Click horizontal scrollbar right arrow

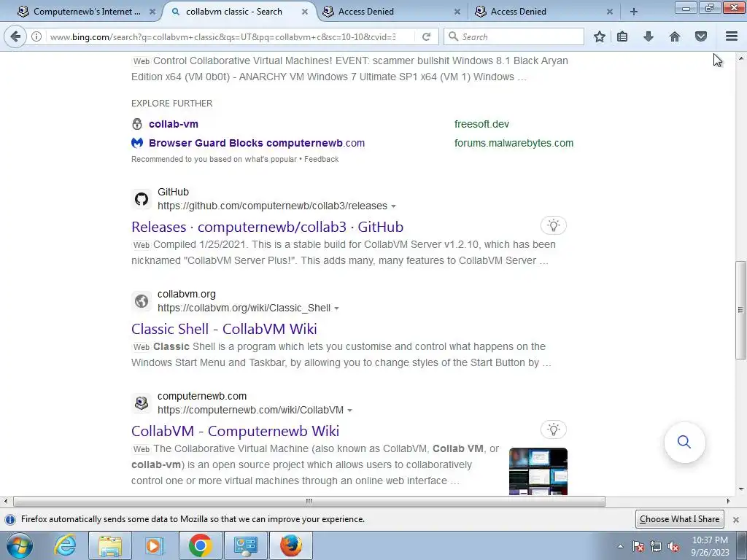(x=728, y=501)
